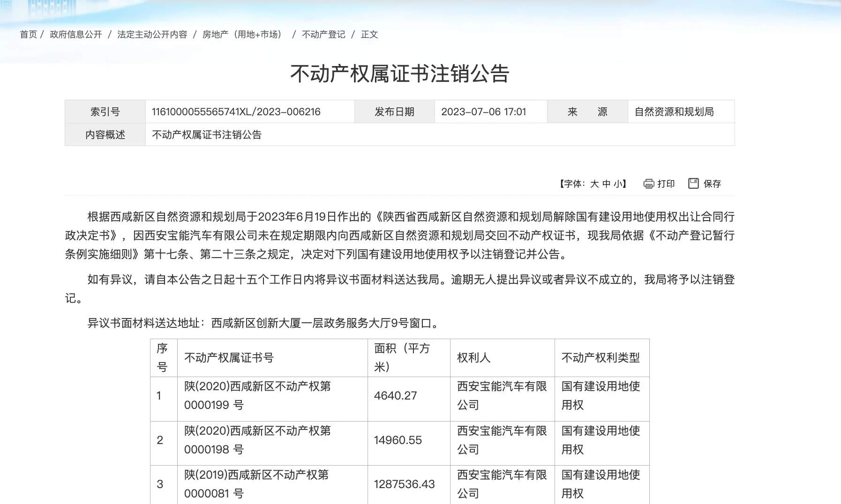Screen dimensions: 841x504
Task: Open 不动产登记 breadcrumb link
Action: tap(323, 34)
